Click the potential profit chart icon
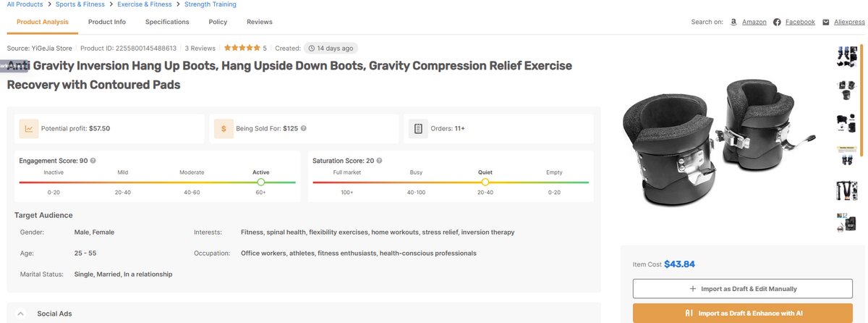The height and width of the screenshot is (323, 868). coord(29,128)
